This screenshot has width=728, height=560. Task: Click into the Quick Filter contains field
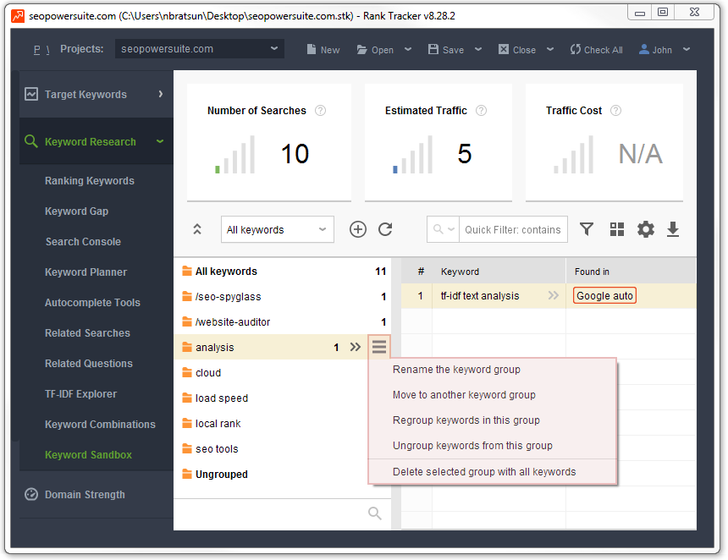coord(513,229)
